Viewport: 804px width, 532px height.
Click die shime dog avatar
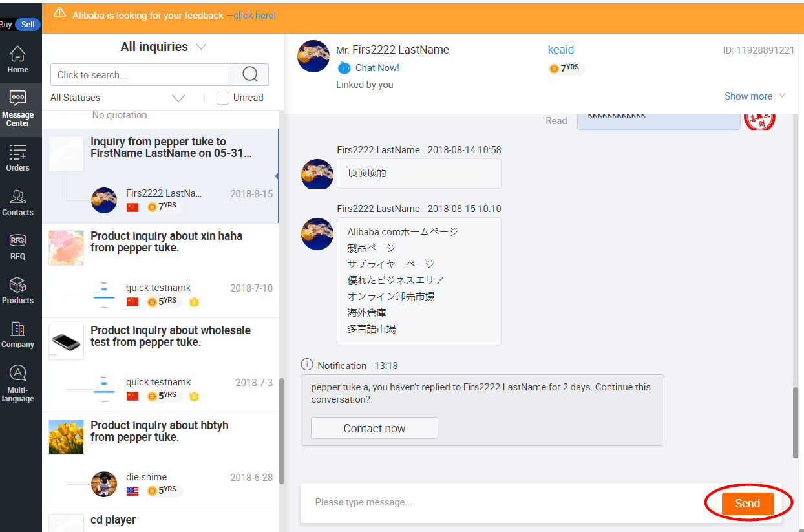[104, 484]
